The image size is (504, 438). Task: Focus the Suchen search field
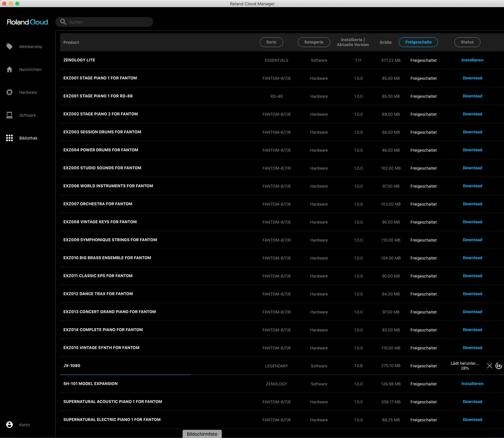pyautogui.click(x=104, y=22)
